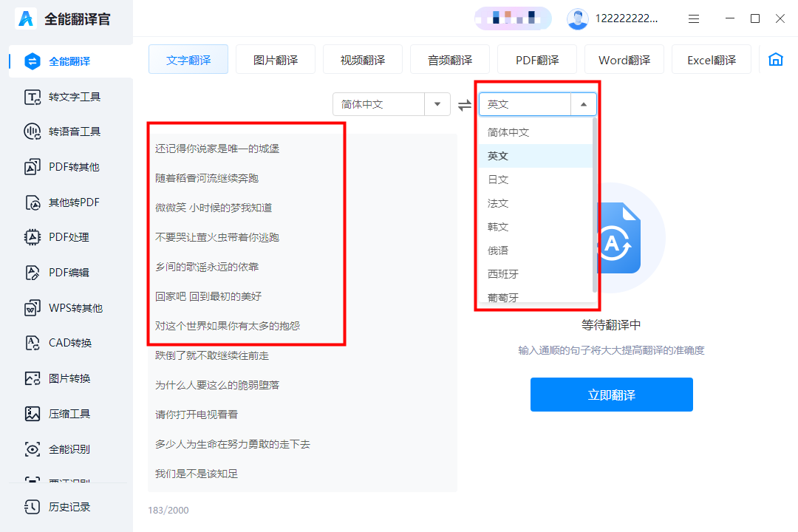Switch to the 图片翻译 tab
The height and width of the screenshot is (532, 798).
click(275, 59)
